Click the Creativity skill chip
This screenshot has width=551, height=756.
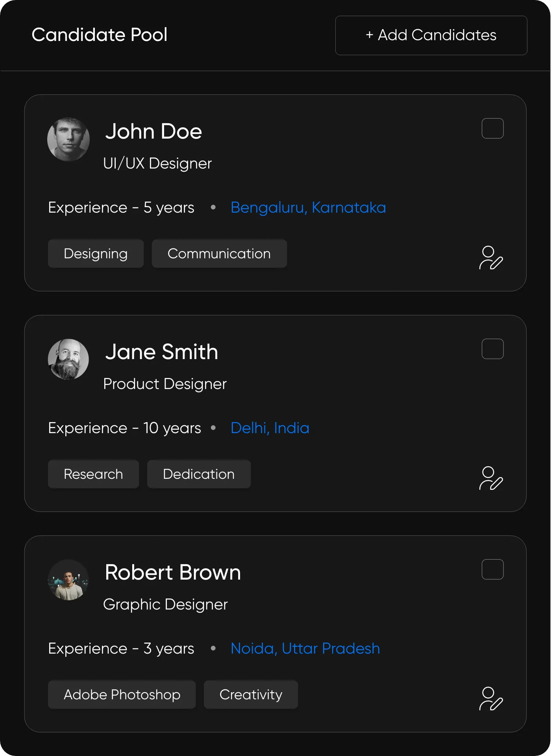(x=251, y=695)
